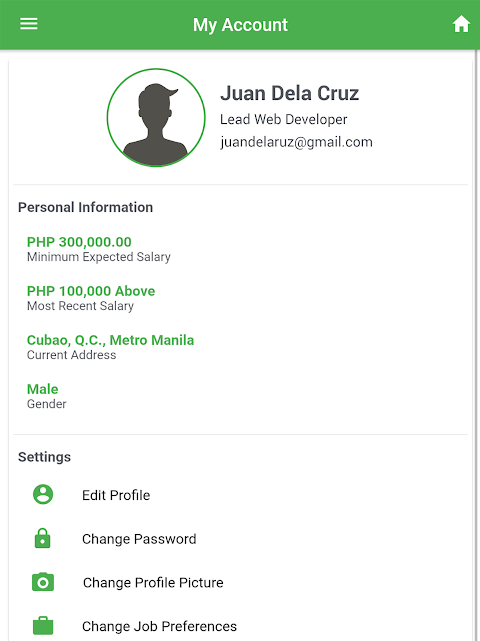Image resolution: width=480 pixels, height=641 pixels.
Task: Tap the juandelaruz@gmail.com email address
Action: (296, 142)
